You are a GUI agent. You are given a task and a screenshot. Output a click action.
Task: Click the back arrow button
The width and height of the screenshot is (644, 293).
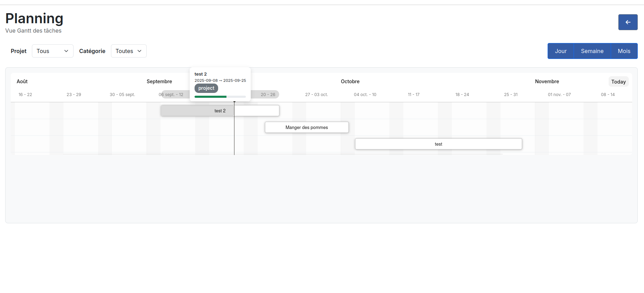628,22
